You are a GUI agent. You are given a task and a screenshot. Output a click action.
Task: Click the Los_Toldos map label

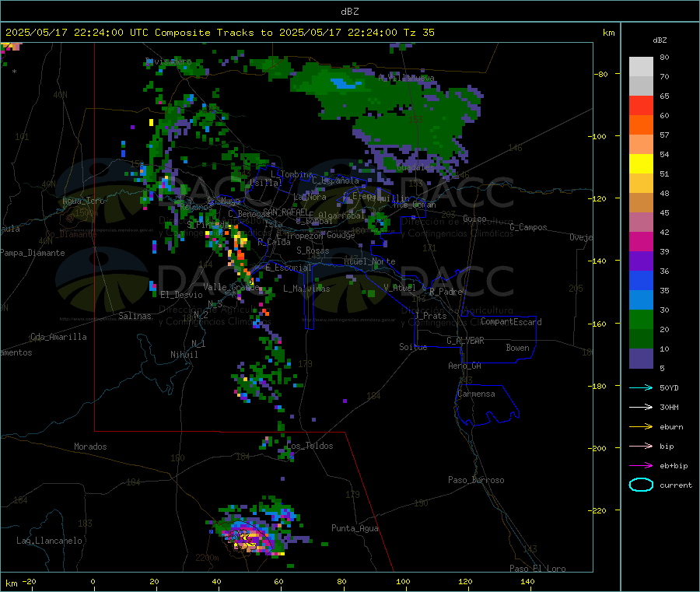[310, 446]
